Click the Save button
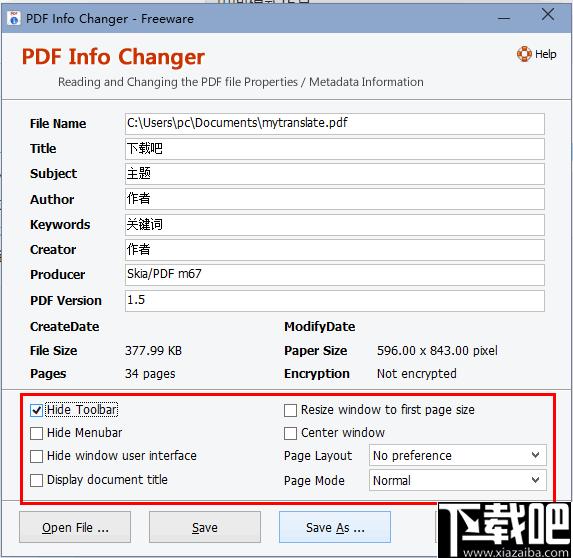573x558 pixels. pyautogui.click(x=205, y=527)
